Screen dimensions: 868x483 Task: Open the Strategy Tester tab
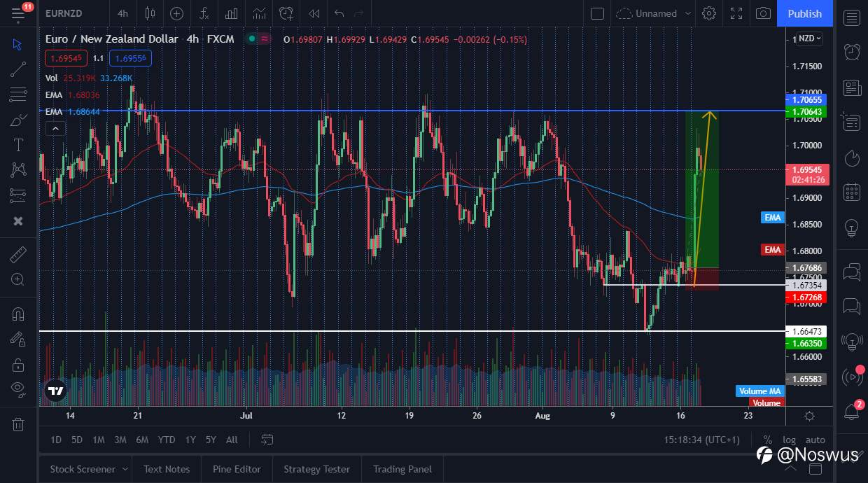point(316,469)
